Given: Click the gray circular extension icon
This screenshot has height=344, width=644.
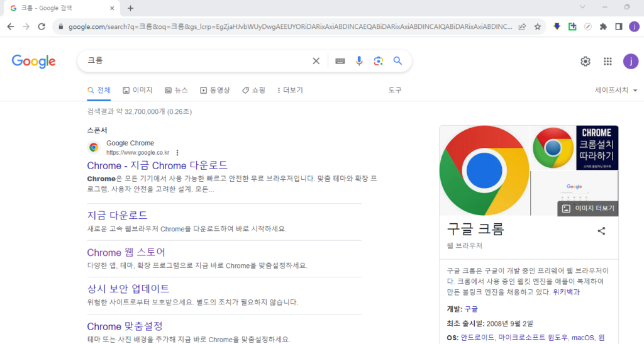Looking at the screenshot, I should [x=588, y=26].
